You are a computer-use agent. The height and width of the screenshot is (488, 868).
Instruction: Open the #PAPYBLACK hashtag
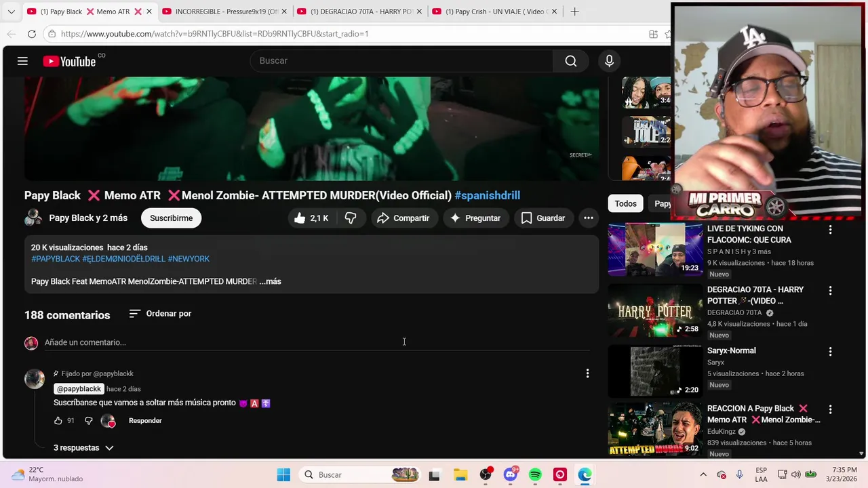click(x=56, y=259)
